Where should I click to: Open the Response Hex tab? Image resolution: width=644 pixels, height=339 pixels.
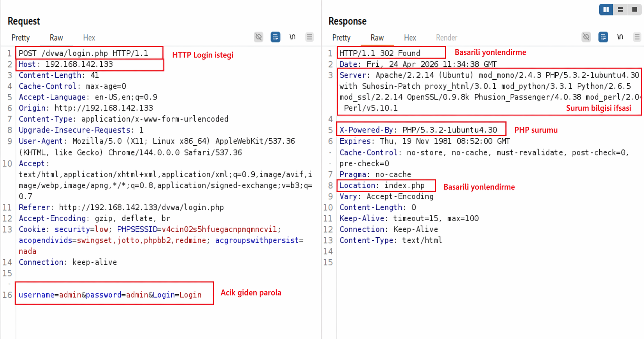(410, 38)
